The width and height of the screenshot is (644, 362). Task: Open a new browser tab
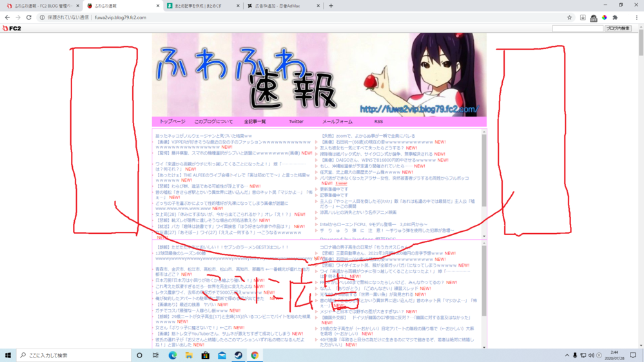(x=331, y=6)
